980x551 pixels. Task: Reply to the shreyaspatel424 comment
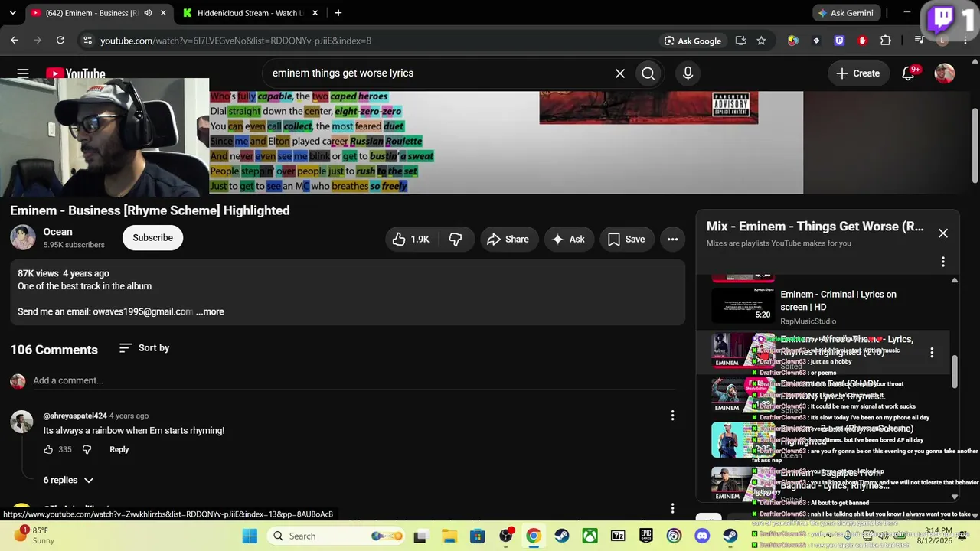coord(119,449)
